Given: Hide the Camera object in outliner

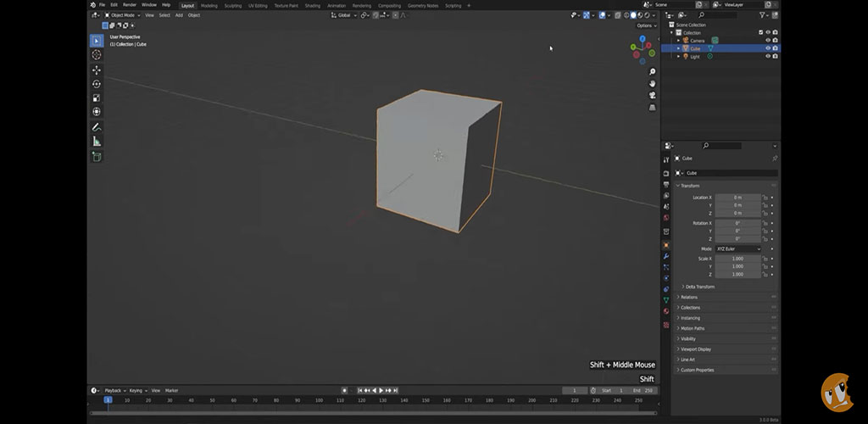Looking at the screenshot, I should [x=768, y=41].
